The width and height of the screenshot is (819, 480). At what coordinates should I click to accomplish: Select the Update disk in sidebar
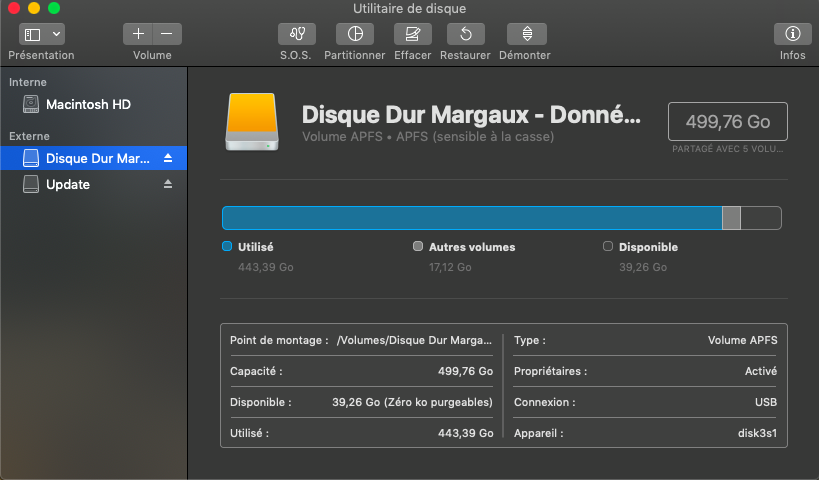point(68,184)
